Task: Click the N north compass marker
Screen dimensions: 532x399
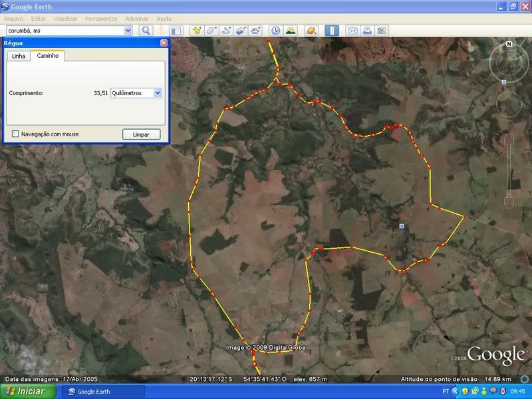Action: [x=509, y=44]
